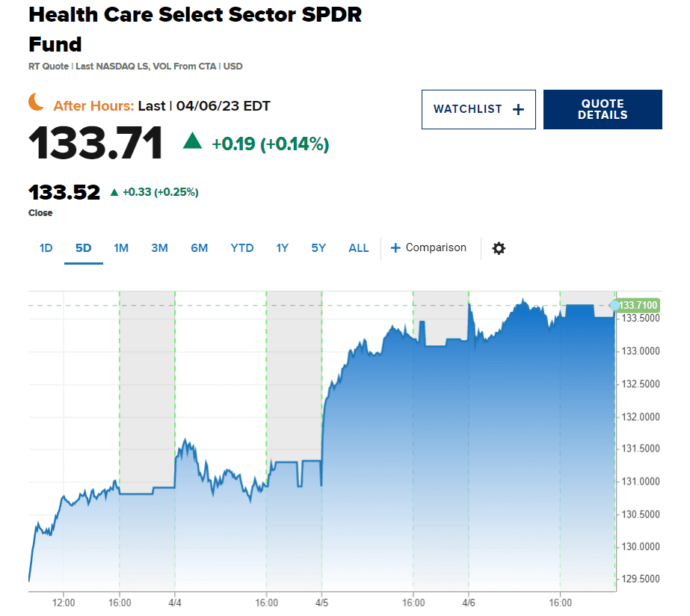Select the 5D time range tab
This screenshot has height=616, width=690.
[x=83, y=248]
